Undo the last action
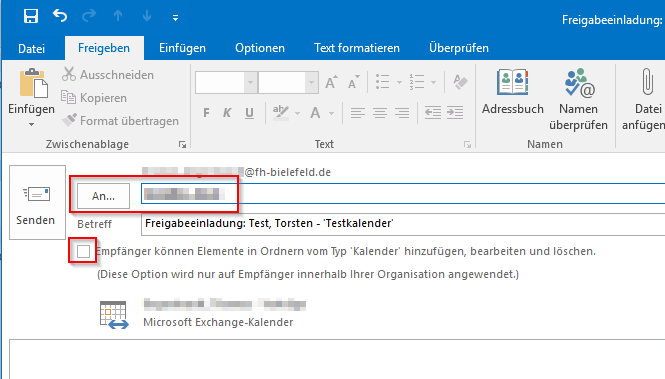The width and height of the screenshot is (665, 379). click(x=60, y=16)
